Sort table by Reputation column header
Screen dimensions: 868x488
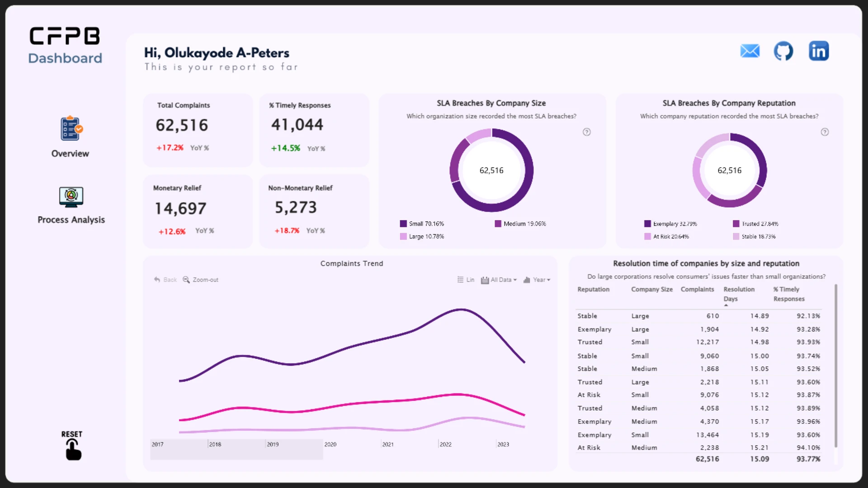tap(593, 289)
